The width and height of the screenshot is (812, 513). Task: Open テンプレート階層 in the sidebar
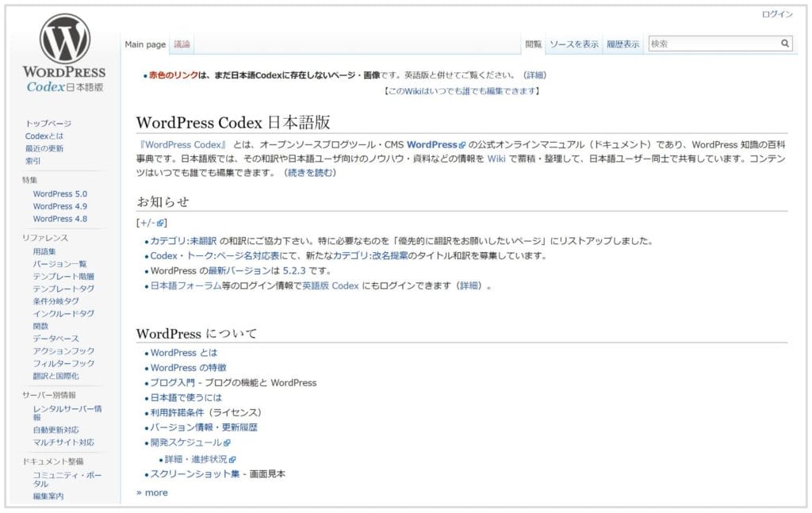(63, 277)
